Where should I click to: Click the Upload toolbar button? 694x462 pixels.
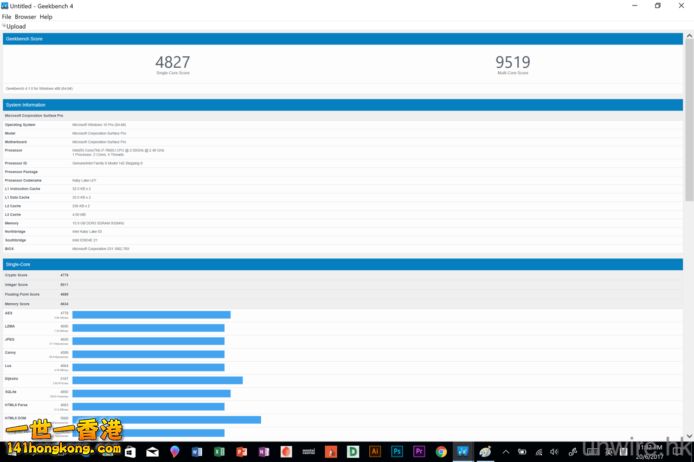tap(15, 27)
